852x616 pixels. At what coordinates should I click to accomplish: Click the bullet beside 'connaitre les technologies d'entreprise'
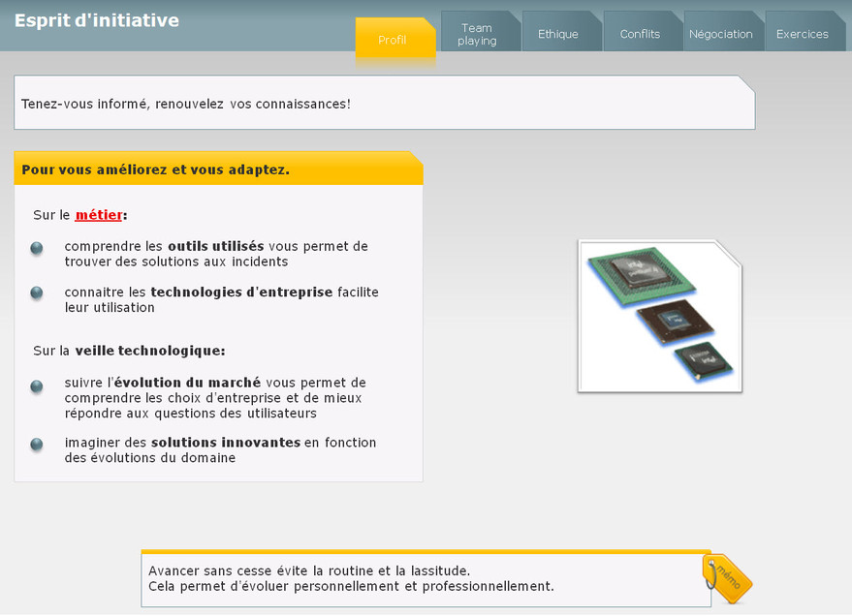pos(37,293)
